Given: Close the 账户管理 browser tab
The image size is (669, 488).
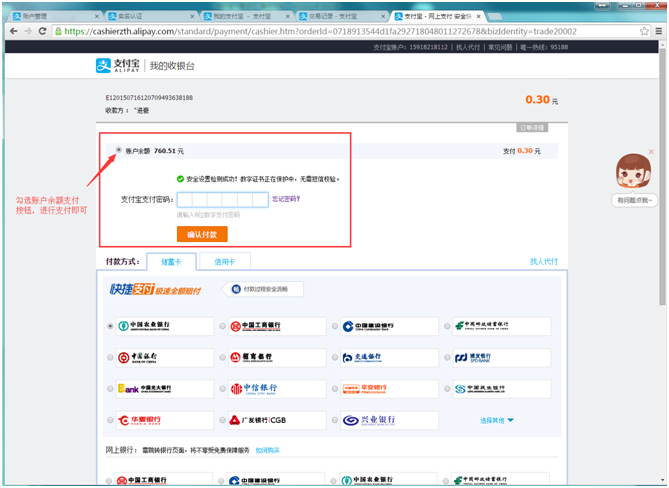Looking at the screenshot, I should (97, 16).
